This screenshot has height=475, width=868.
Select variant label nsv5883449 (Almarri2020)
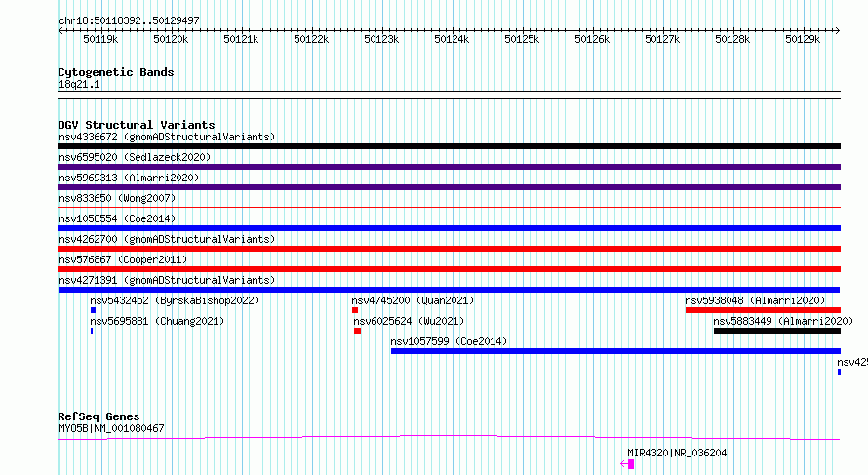[783, 321]
